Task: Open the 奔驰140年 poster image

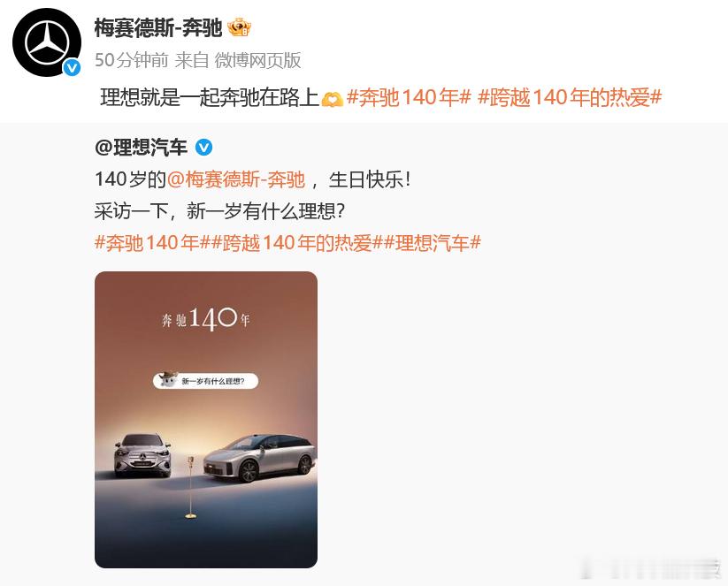Action: [x=206, y=420]
